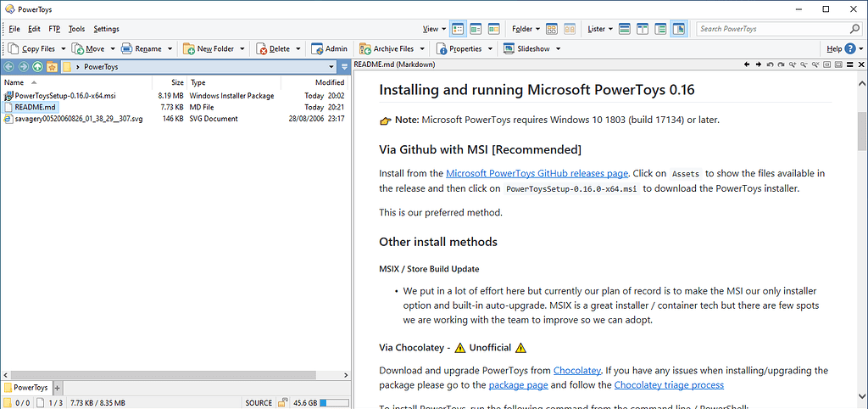Toggle folder tree panel icon
Screen dimensions: 868x409
[x=660, y=29]
